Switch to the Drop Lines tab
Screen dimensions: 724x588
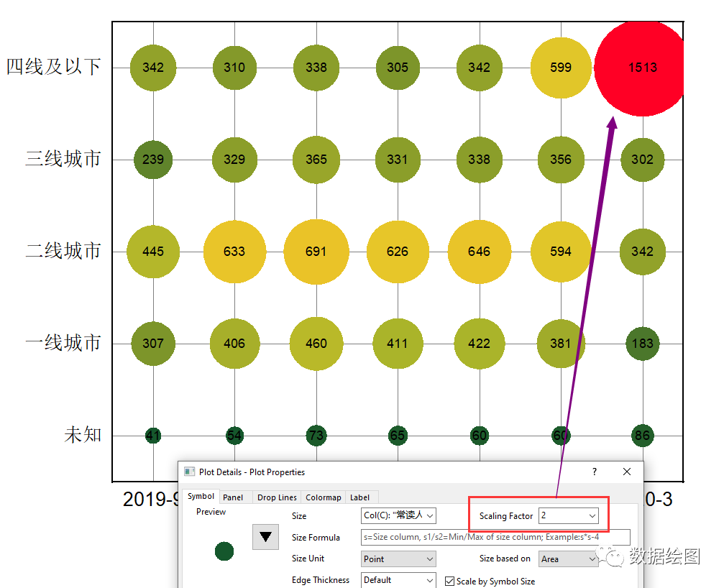click(x=277, y=497)
